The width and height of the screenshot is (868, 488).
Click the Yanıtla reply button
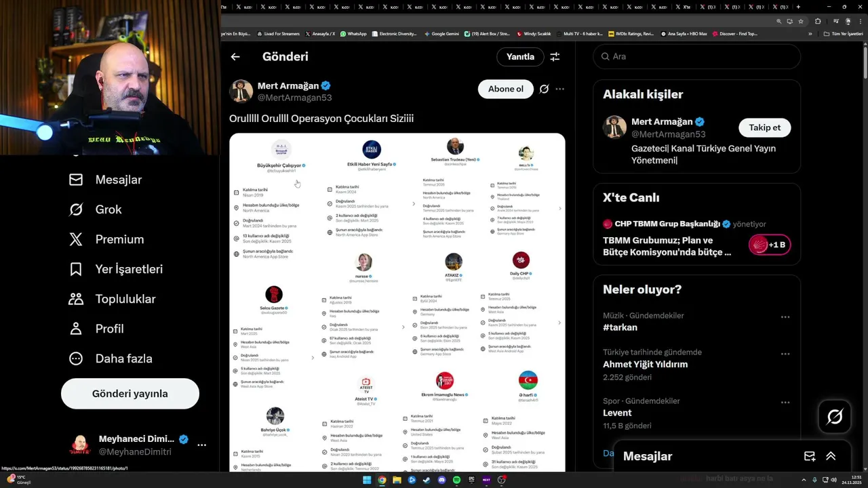[520, 57]
